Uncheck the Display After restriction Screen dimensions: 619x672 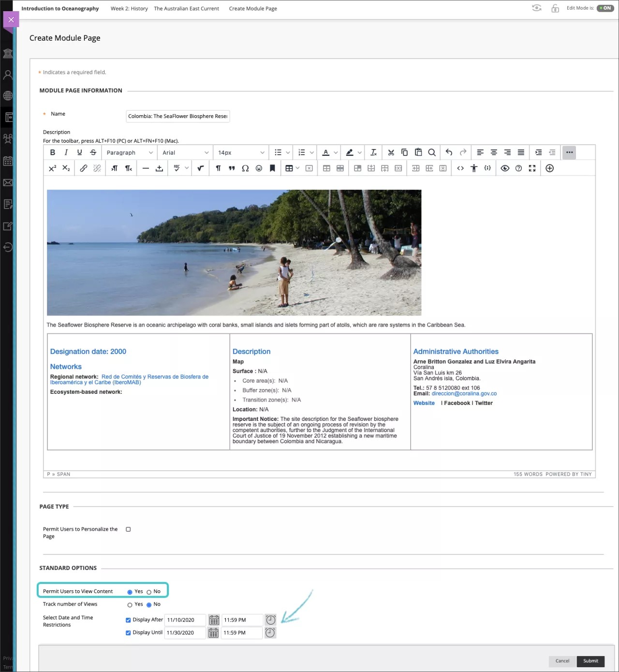click(128, 620)
